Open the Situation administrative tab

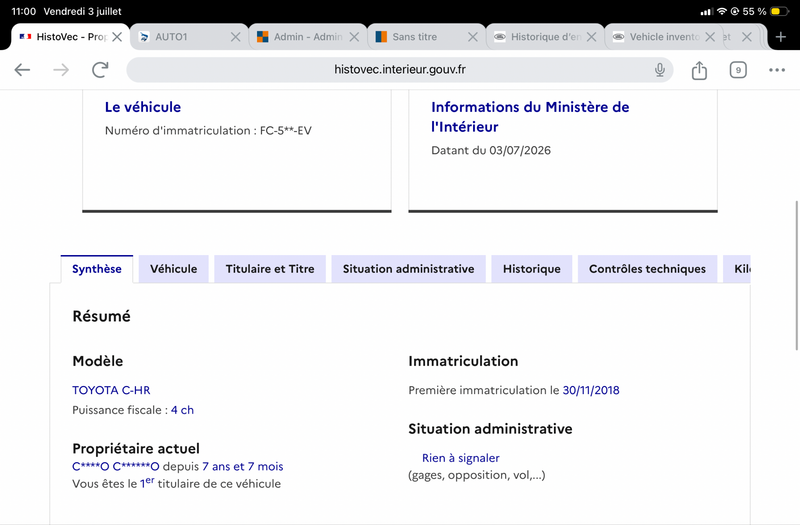(408, 269)
